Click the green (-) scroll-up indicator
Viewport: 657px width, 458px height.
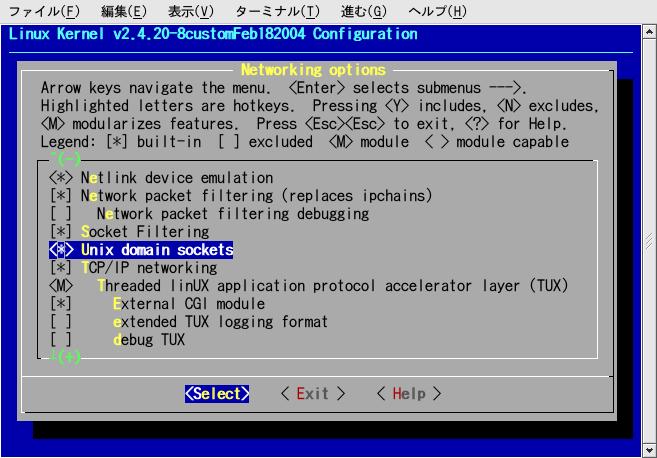[66, 159]
